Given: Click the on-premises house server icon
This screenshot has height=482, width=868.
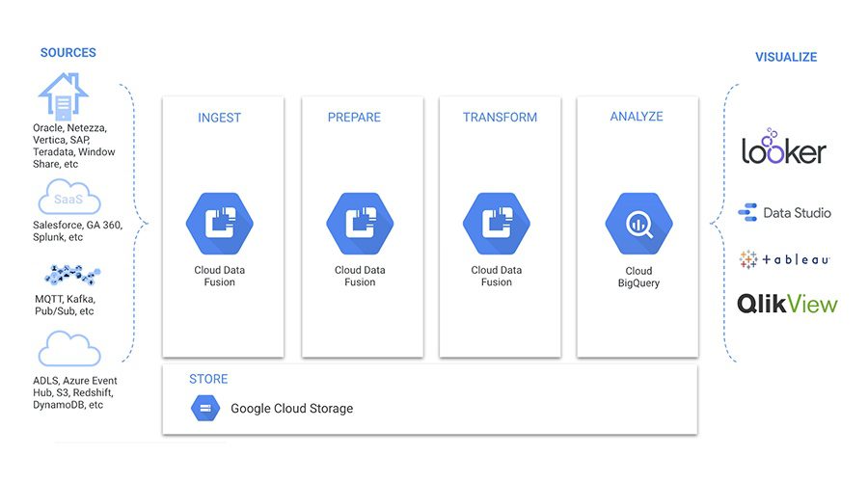Looking at the screenshot, I should point(63,96).
